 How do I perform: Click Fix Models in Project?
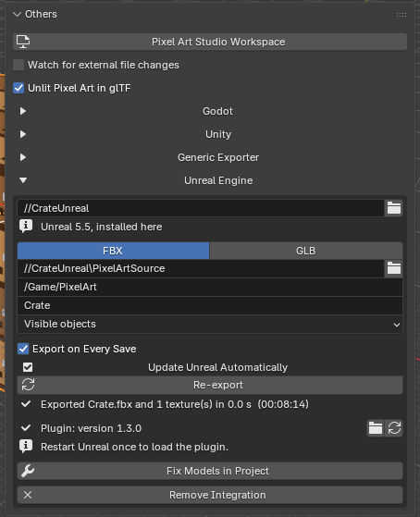click(x=210, y=471)
